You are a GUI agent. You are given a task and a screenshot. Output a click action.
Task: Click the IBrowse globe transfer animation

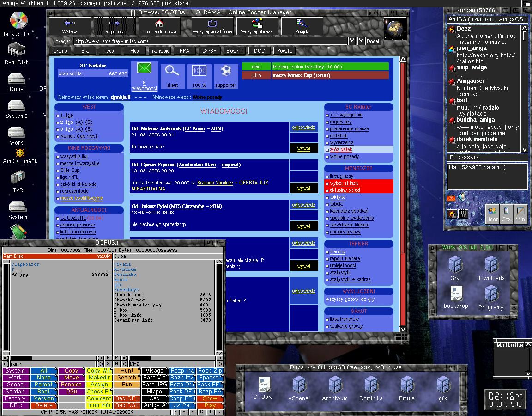coord(395,29)
